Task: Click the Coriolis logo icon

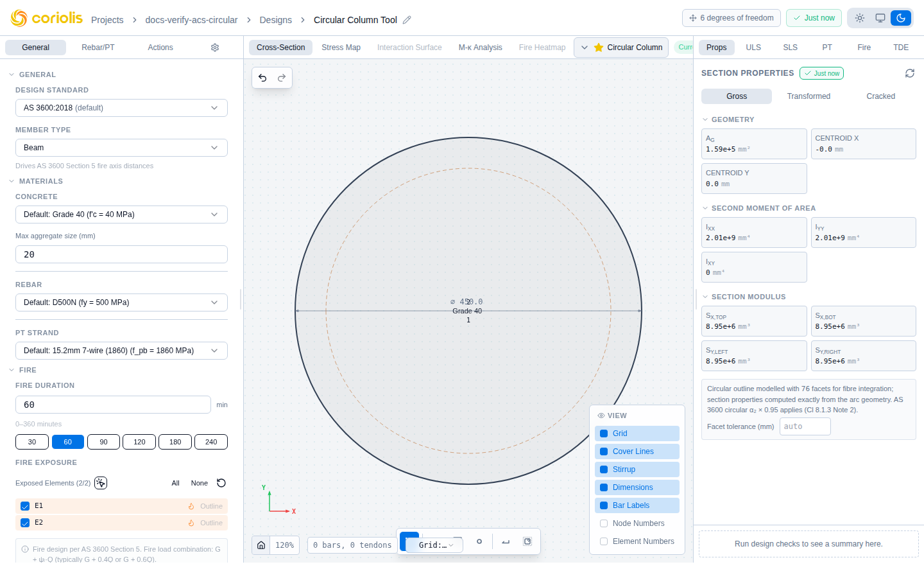Action: (x=19, y=19)
